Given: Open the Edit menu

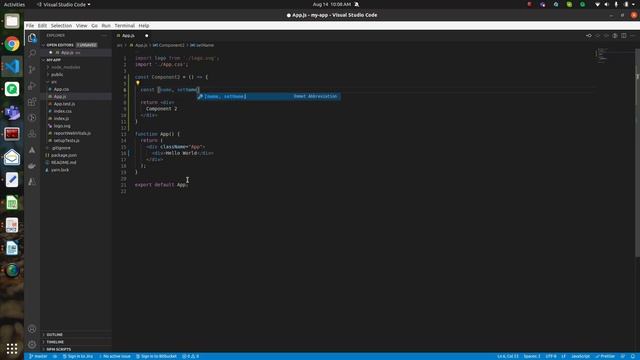Looking at the screenshot, I should [x=42, y=25].
